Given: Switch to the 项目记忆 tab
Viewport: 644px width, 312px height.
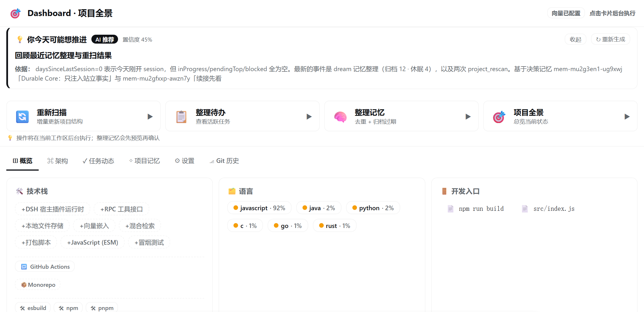Looking at the screenshot, I should [144, 161].
